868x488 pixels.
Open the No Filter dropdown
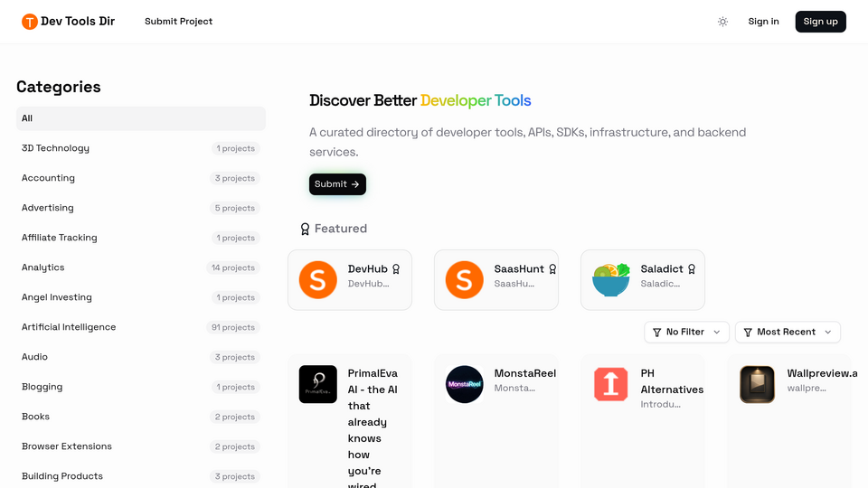coord(686,332)
